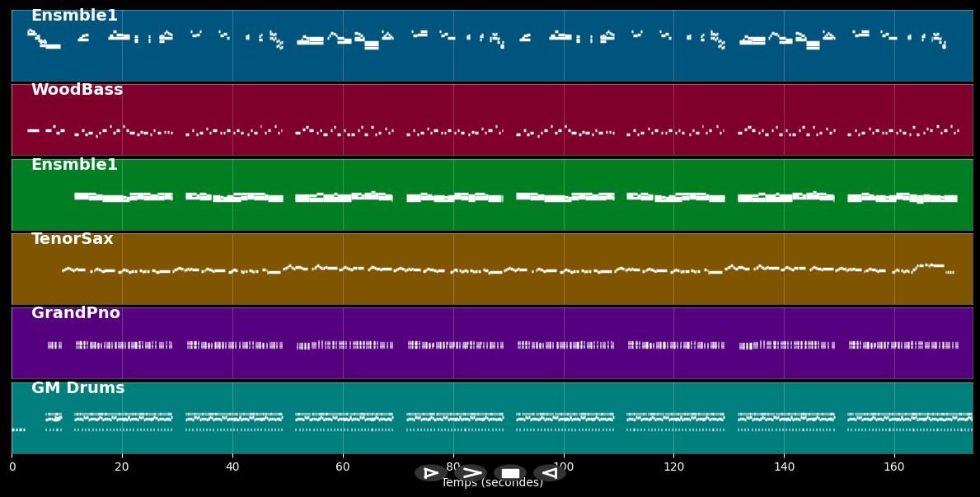Select the GM Drums track label
The height and width of the screenshot is (497, 980).
[77, 388]
